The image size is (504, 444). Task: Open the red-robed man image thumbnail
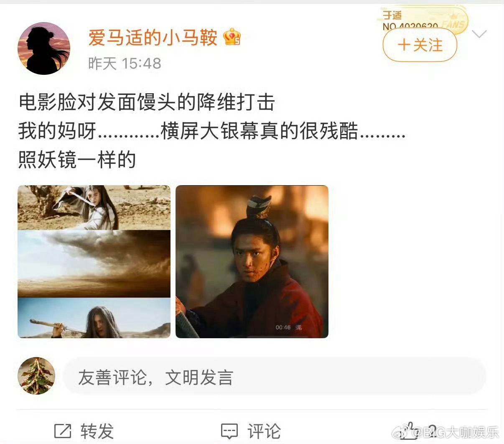(252, 262)
